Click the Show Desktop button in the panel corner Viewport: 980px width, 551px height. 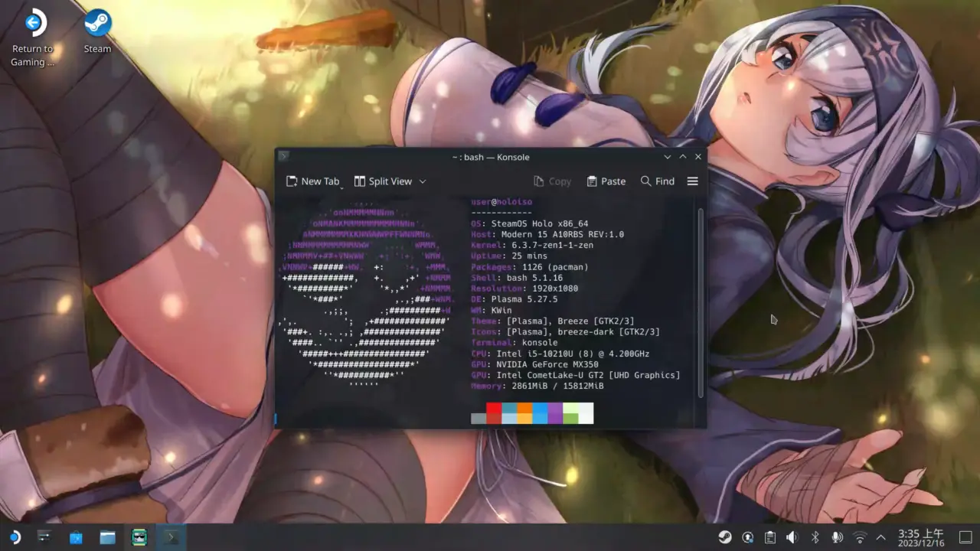click(965, 537)
